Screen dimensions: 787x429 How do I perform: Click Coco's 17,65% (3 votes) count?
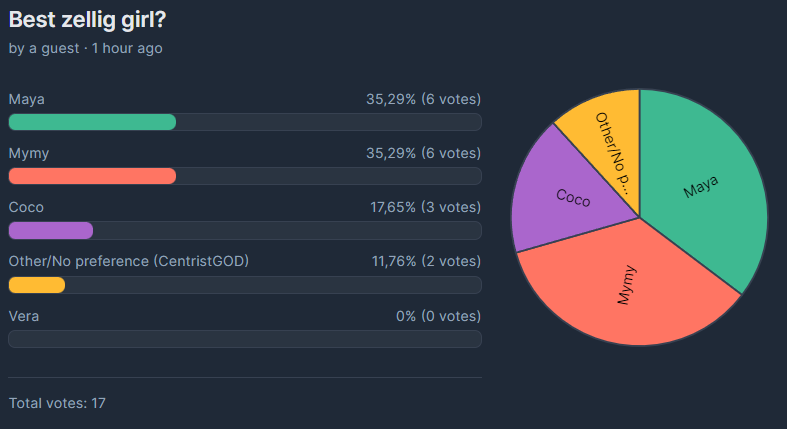(x=425, y=207)
